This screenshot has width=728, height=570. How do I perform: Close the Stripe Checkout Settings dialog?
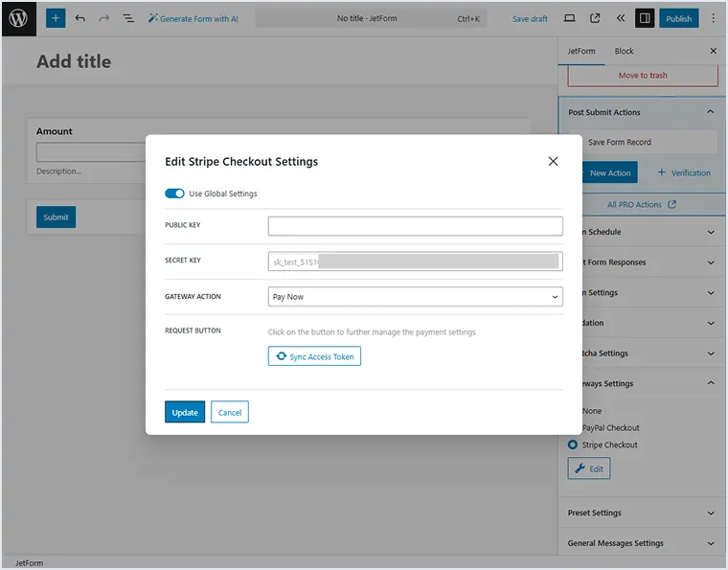point(553,161)
